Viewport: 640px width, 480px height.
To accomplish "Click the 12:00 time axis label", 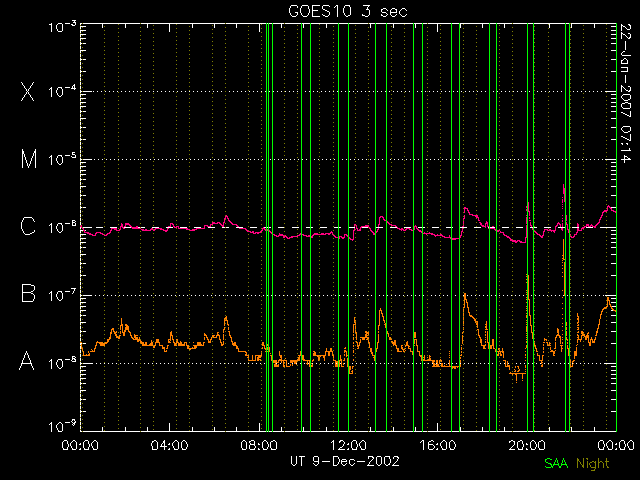I will click(348, 445).
